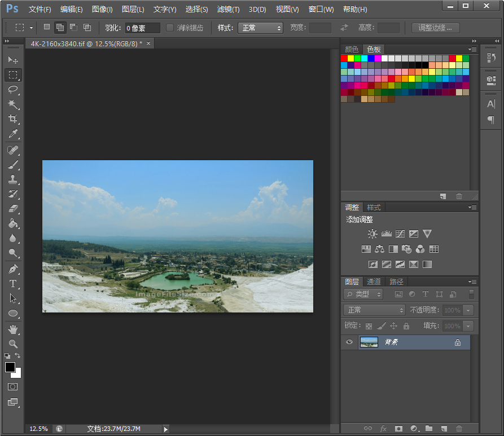
Task: Select the Hand tool
Action: pyautogui.click(x=13, y=329)
